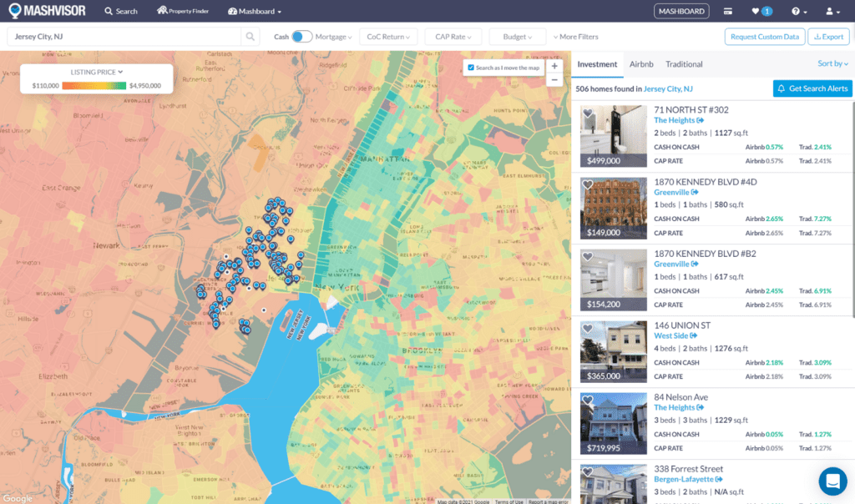Switch to the Traditional tab
The image size is (855, 504).
coord(684,64)
